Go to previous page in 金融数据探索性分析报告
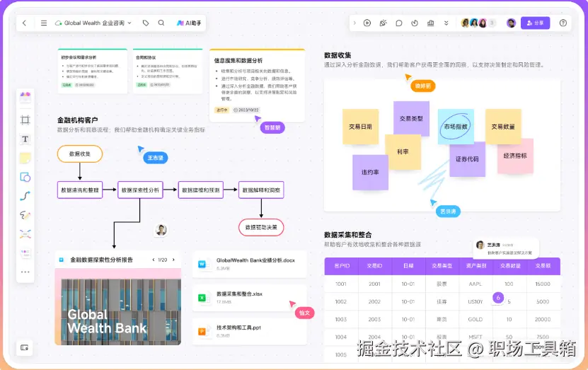Screen dimensions: 588x370 [x=154, y=260]
